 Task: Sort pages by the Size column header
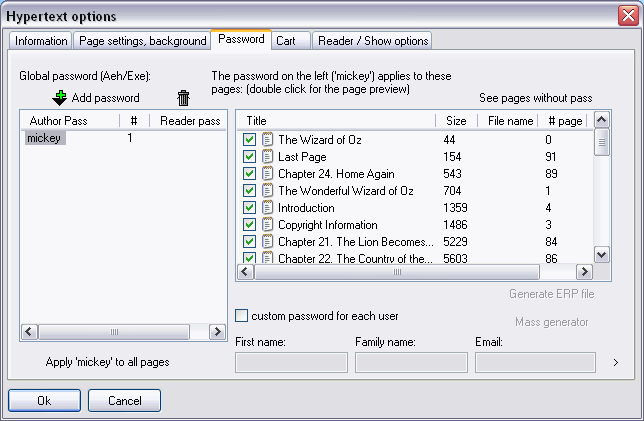coord(456,120)
